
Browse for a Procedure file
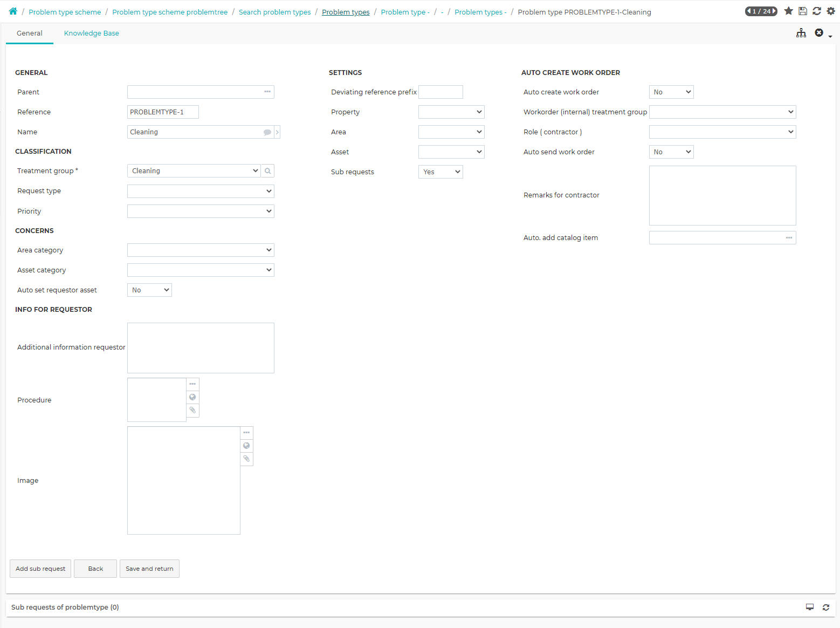192,384
